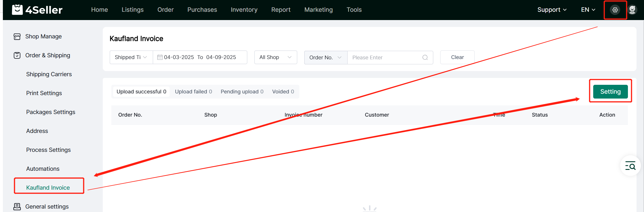The width and height of the screenshot is (644, 212).
Task: Switch to the Upload failed tab
Action: click(x=193, y=92)
